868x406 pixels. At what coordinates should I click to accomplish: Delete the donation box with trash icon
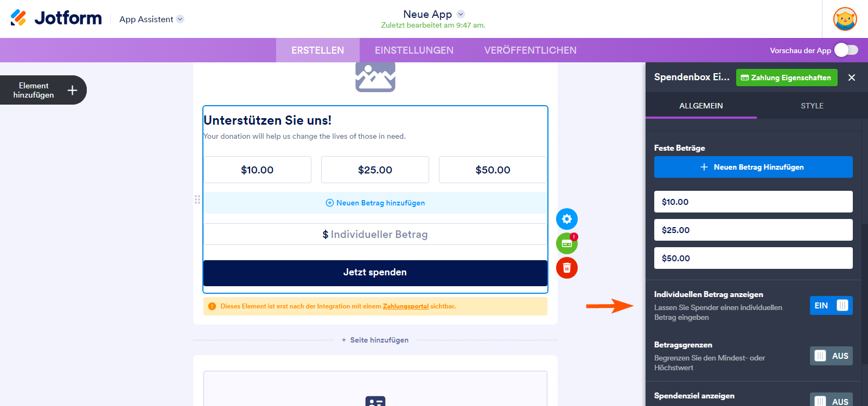566,268
